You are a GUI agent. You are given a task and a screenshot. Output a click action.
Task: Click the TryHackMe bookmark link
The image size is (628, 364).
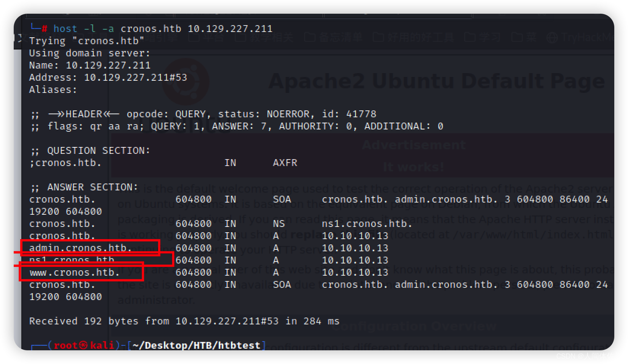point(587,37)
